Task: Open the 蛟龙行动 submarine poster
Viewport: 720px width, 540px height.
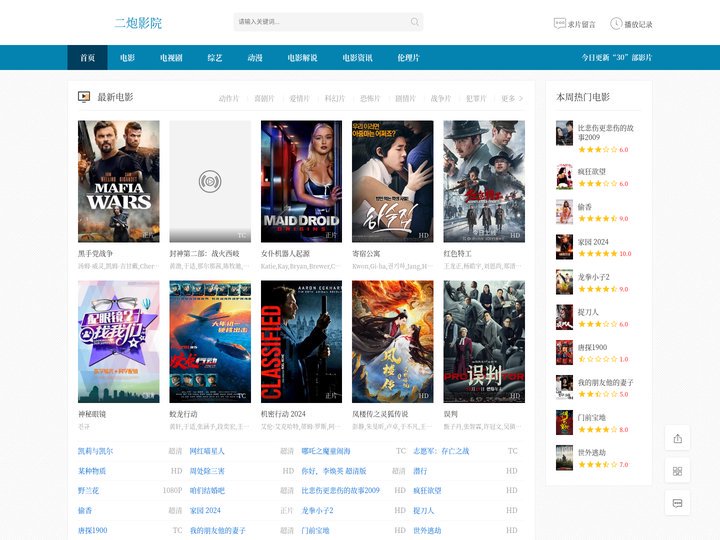Action: [x=210, y=342]
